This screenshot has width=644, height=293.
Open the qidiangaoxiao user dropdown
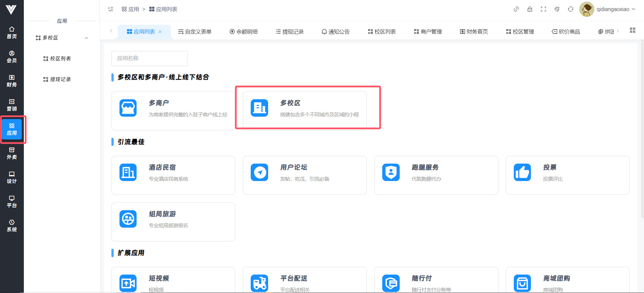pyautogui.click(x=607, y=9)
